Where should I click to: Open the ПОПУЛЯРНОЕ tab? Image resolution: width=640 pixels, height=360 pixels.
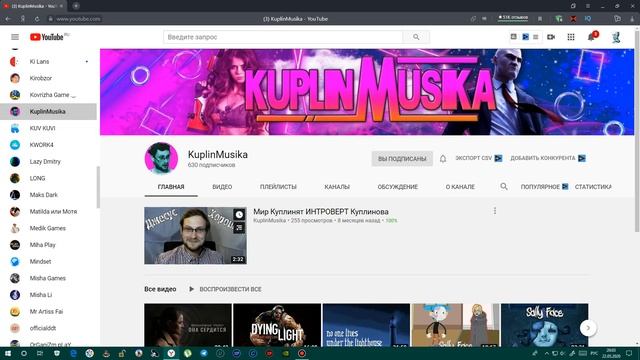[x=544, y=187]
